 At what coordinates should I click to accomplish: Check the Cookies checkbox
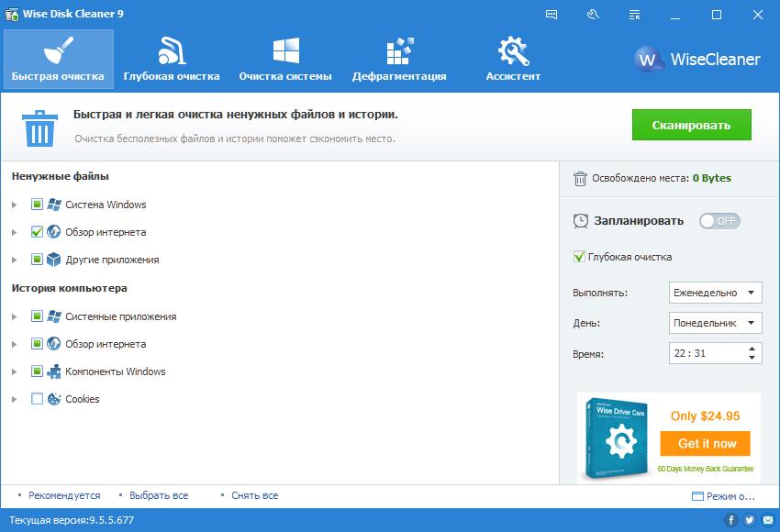pos(38,399)
